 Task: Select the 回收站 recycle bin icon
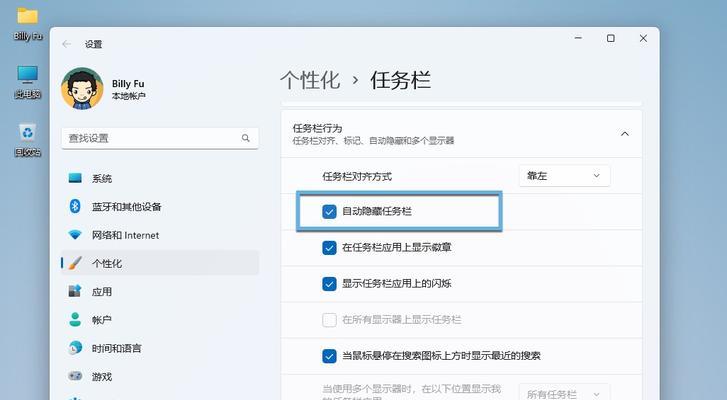27,140
